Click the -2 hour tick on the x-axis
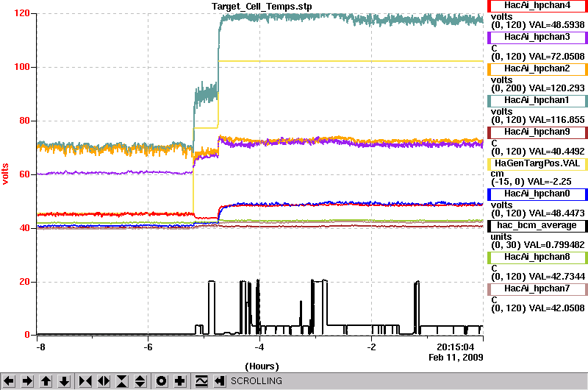 (371, 347)
